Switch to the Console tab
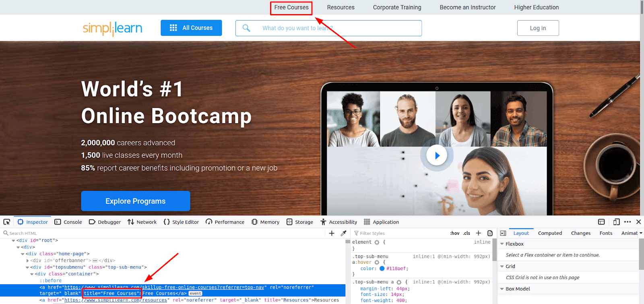This screenshot has height=304, width=644. (68, 222)
